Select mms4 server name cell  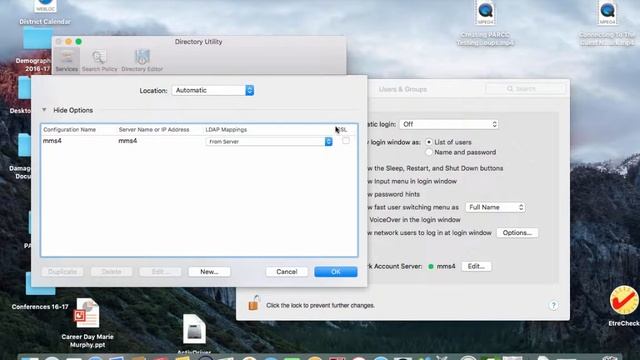127,141
